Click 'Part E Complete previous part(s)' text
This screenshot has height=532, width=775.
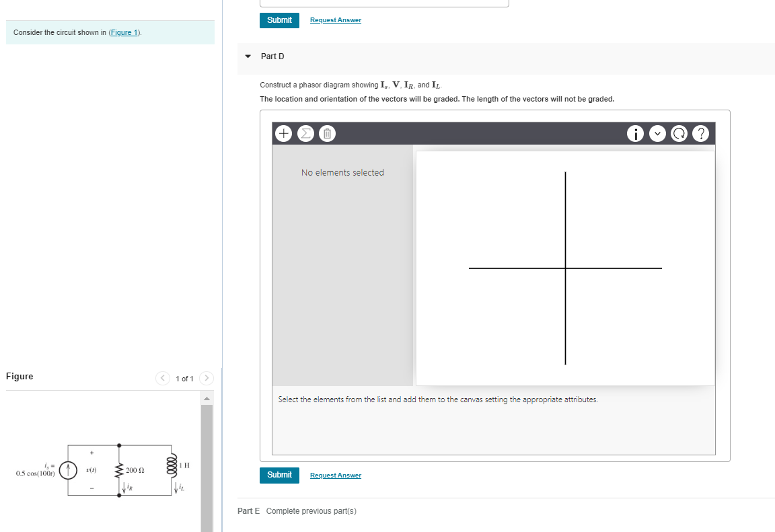click(297, 510)
